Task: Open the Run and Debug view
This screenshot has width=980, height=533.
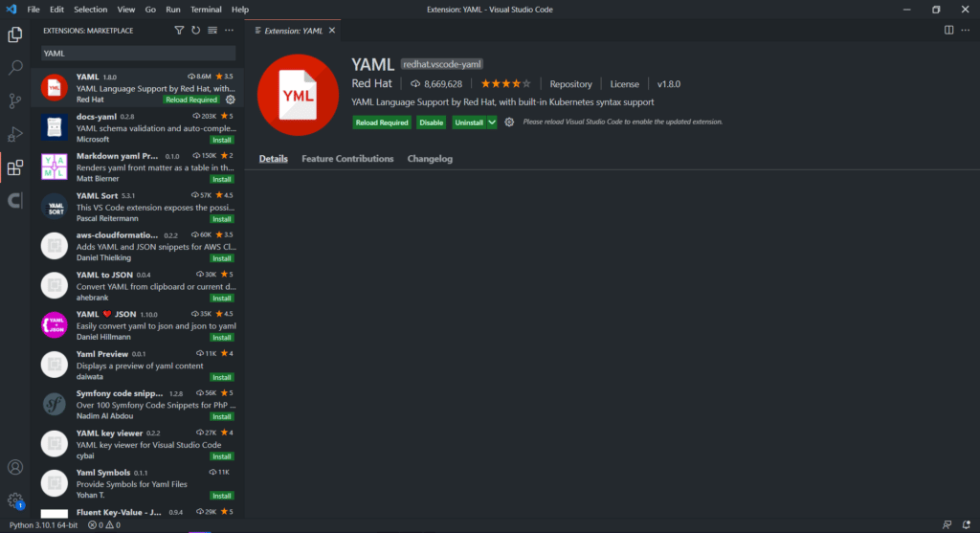Action: [x=15, y=134]
